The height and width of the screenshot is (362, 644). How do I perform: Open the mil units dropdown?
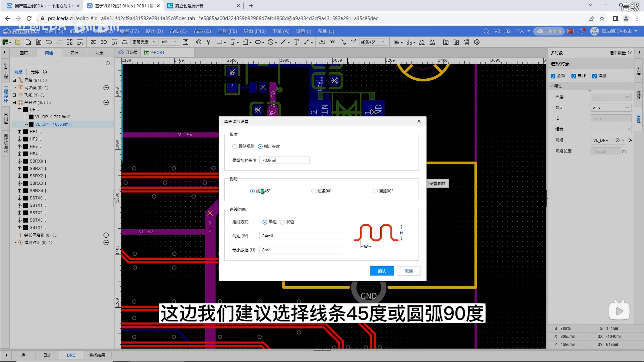(169, 42)
